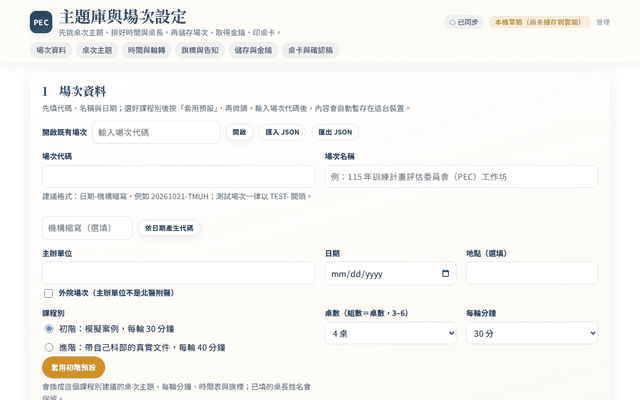Focus the 場次名稱 text field
Image resolution: width=640 pixels, height=400 pixels.
click(x=461, y=177)
